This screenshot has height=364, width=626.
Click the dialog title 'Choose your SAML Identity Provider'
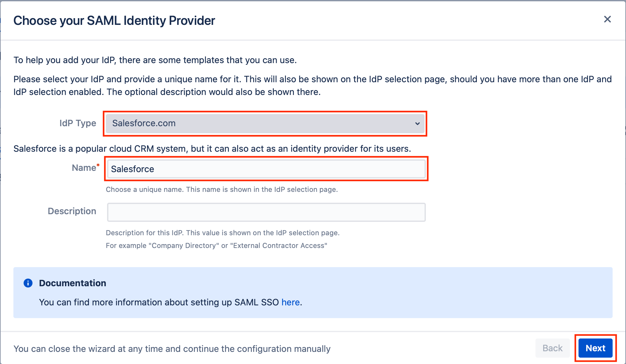click(x=114, y=21)
